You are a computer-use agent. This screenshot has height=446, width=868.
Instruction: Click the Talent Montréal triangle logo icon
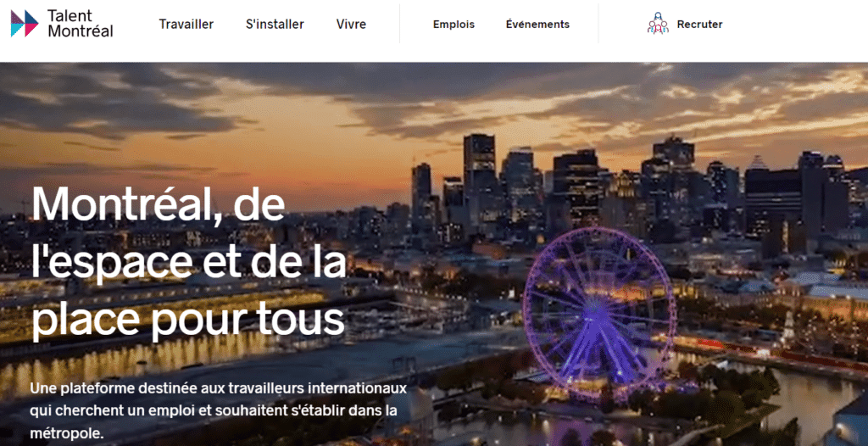coord(25,23)
